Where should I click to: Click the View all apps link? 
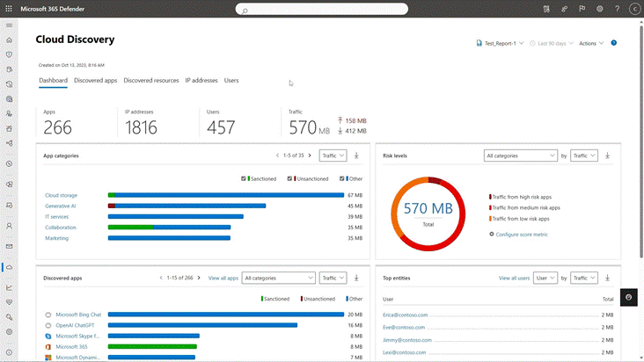223,278
